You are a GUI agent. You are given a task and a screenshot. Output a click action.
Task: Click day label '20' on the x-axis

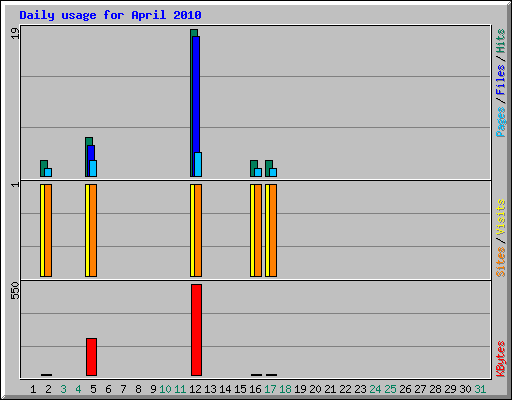click(315, 389)
